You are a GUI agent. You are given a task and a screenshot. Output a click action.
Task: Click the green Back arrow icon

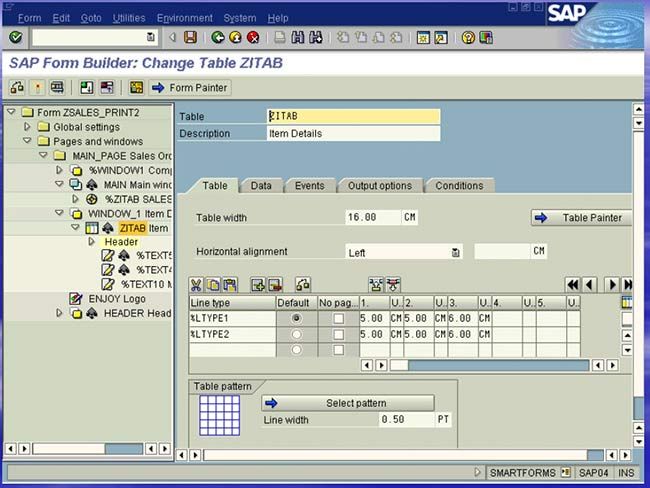[218, 38]
